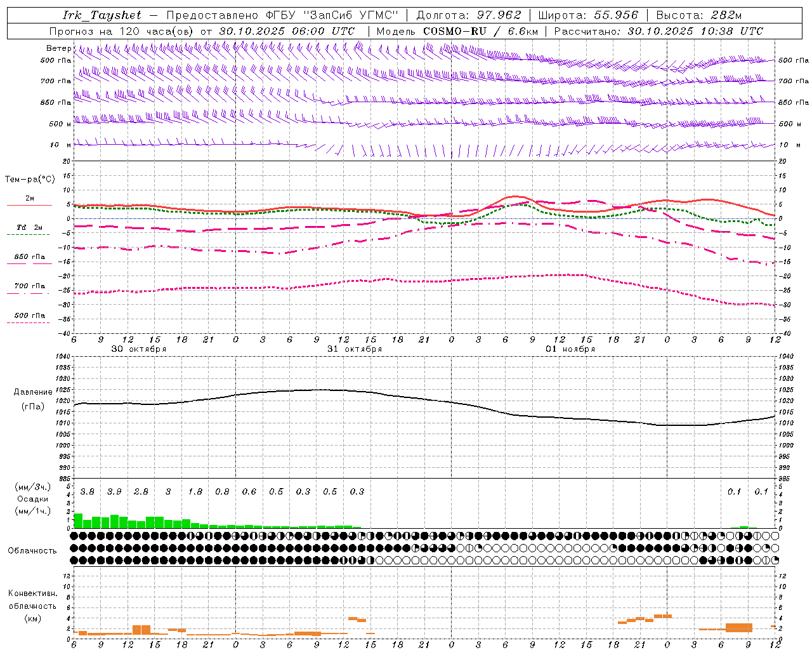Click the date label '31 октября'
This screenshot has height=650, width=812.
point(355,349)
